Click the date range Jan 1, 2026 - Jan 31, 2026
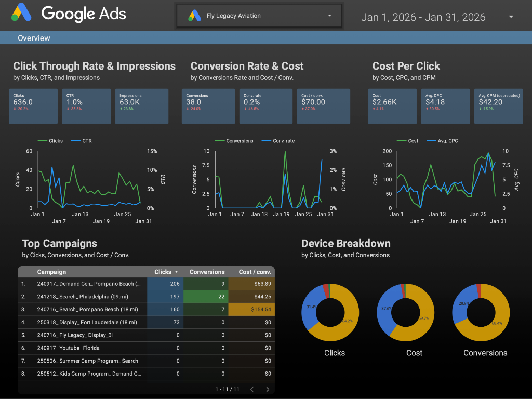532x399 pixels. [423, 17]
